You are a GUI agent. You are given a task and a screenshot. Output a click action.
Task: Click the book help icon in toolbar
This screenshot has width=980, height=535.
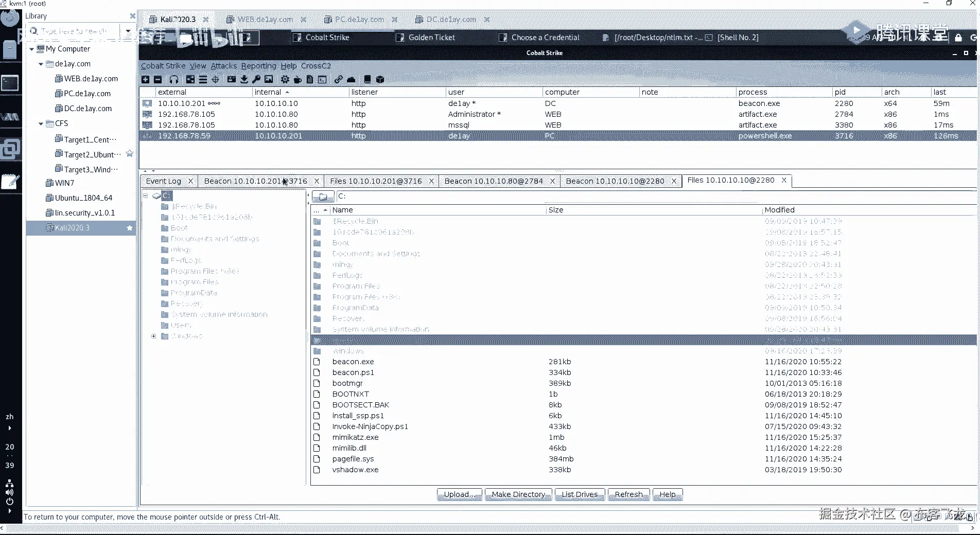tap(367, 79)
